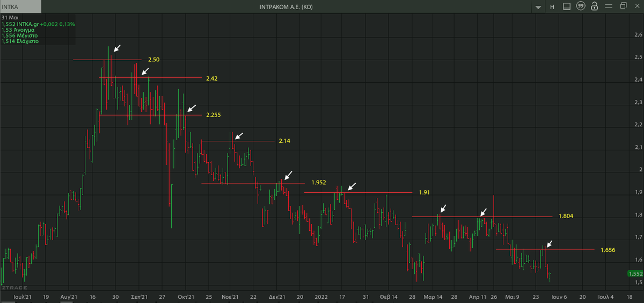Viewport: 644px width, 303px height.
Task: Click the 1,514 Ελάχιστο low value
Action: click(x=20, y=41)
